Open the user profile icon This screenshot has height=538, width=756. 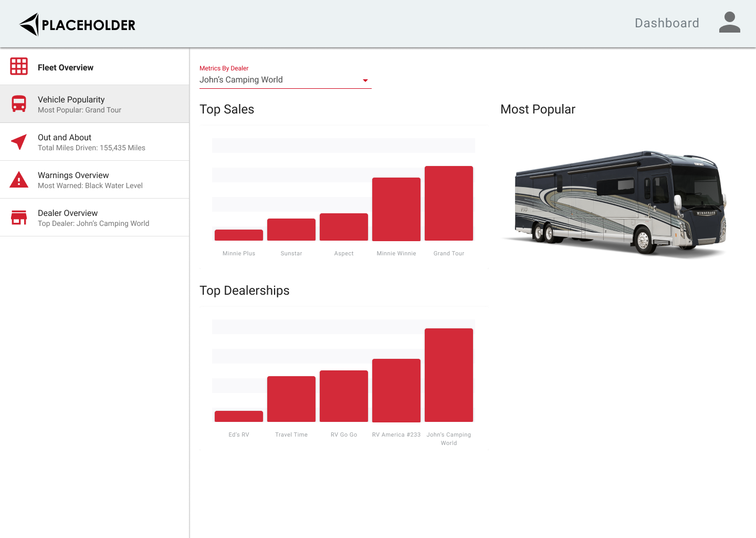729,23
